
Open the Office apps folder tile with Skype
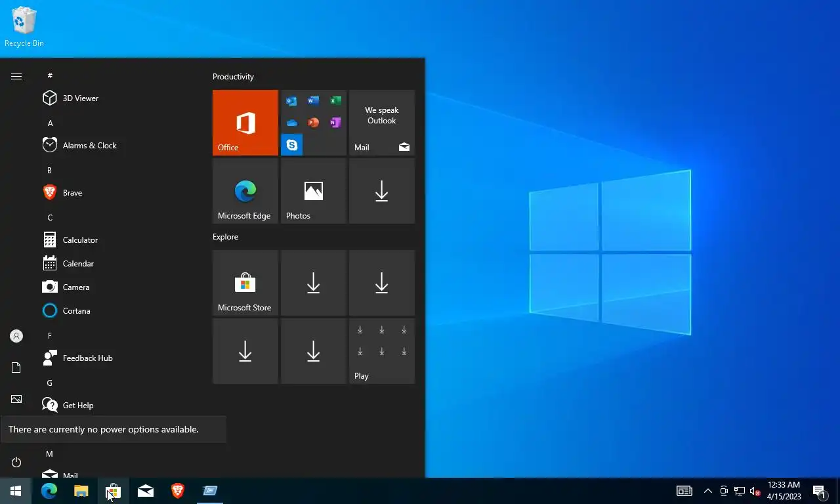(x=314, y=123)
